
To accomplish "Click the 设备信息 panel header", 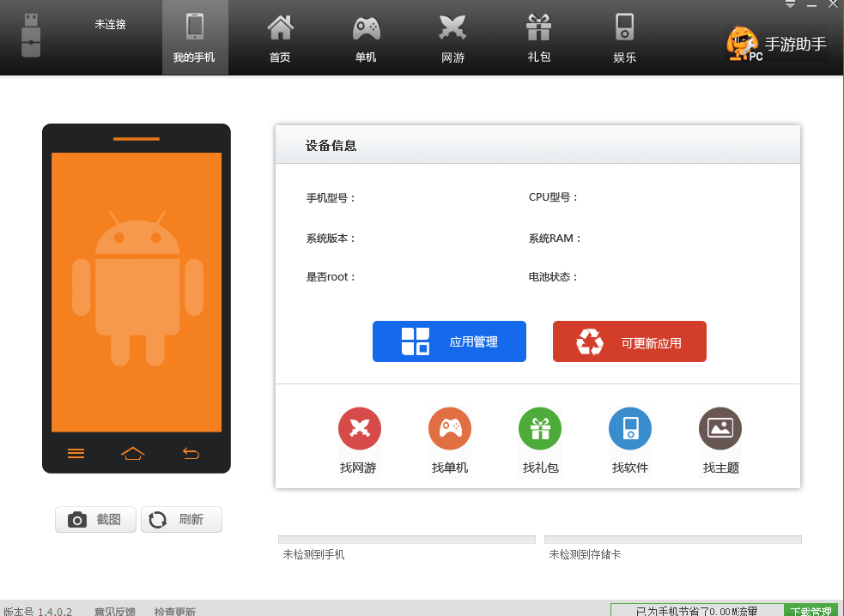I will 537,145.
